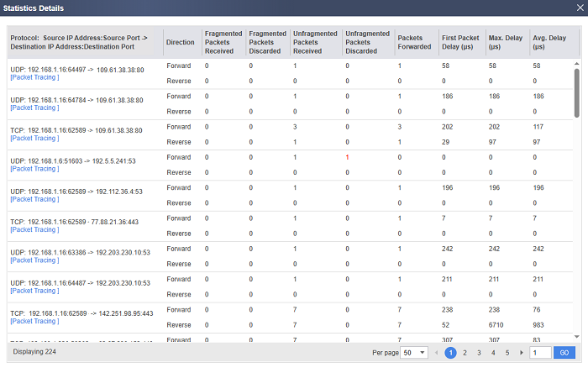The width and height of the screenshot is (588, 373).
Task: Open Packet Tracing for 192.168.1.16:63386 flow
Action: point(34,260)
